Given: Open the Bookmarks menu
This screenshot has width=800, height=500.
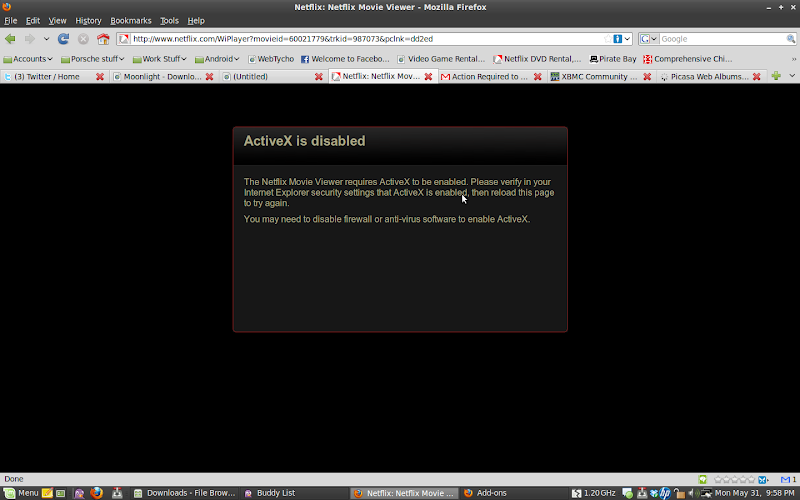Looking at the screenshot, I should 131,21.
